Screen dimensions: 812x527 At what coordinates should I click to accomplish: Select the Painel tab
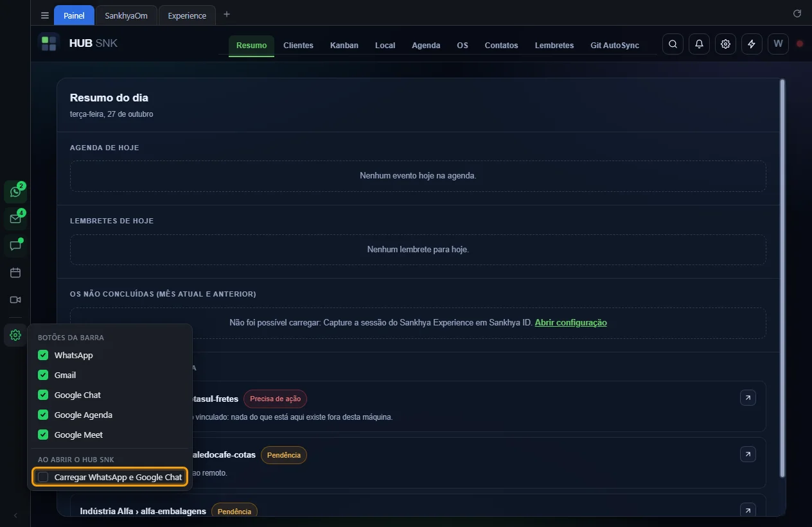[x=74, y=15]
